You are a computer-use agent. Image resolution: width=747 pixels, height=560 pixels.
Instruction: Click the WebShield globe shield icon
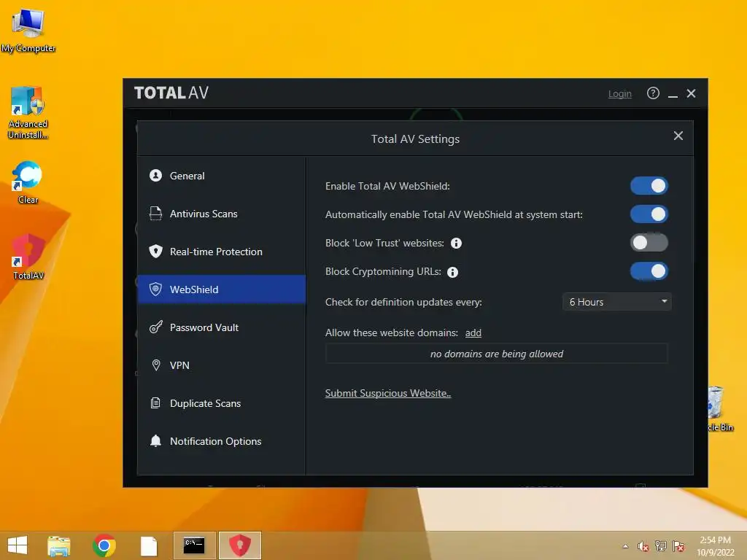156,289
